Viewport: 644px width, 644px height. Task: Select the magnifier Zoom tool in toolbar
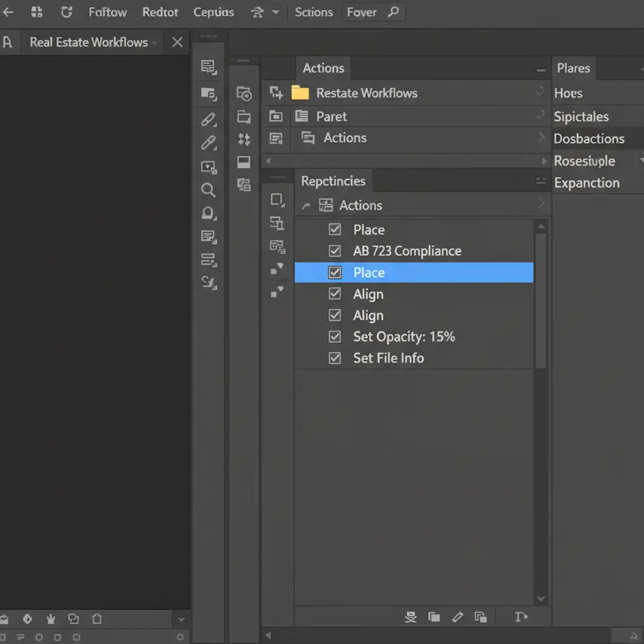[208, 190]
